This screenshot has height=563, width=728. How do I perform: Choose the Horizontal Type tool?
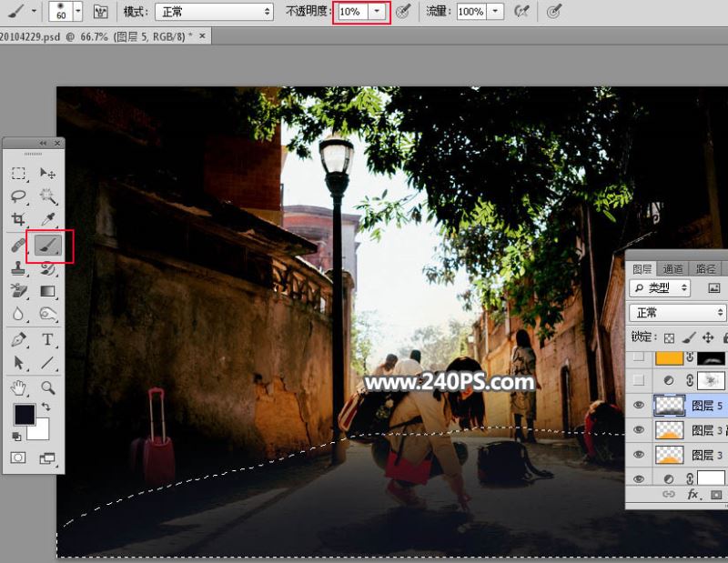(48, 339)
